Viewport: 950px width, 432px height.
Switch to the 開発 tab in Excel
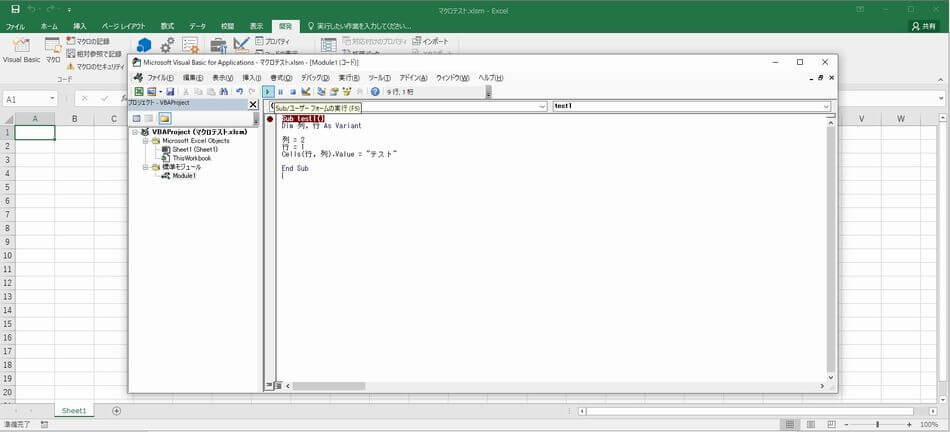pyautogui.click(x=285, y=26)
